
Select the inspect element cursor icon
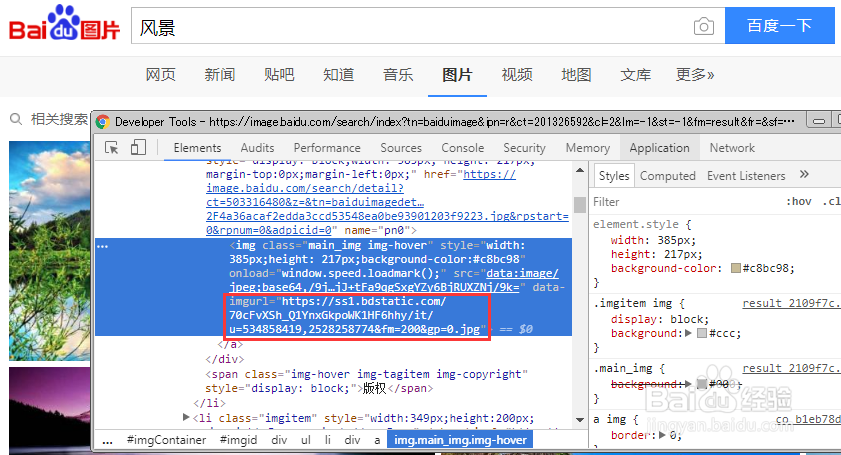click(x=112, y=148)
